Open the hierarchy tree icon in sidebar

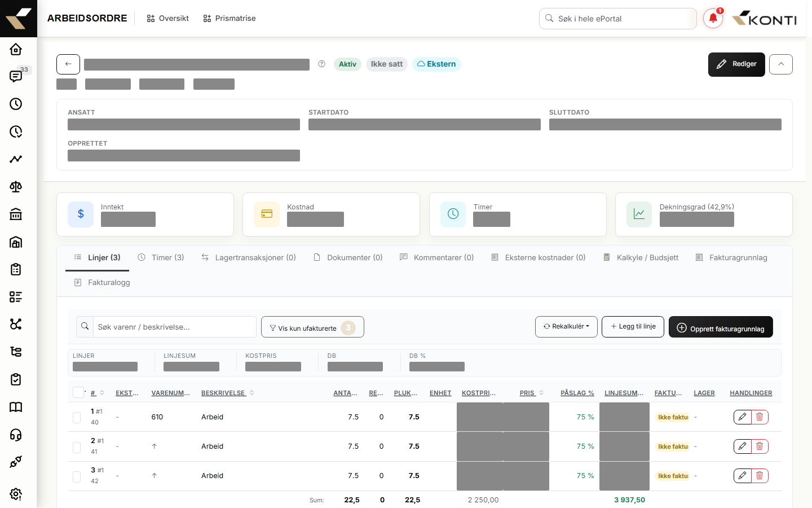[x=16, y=352]
